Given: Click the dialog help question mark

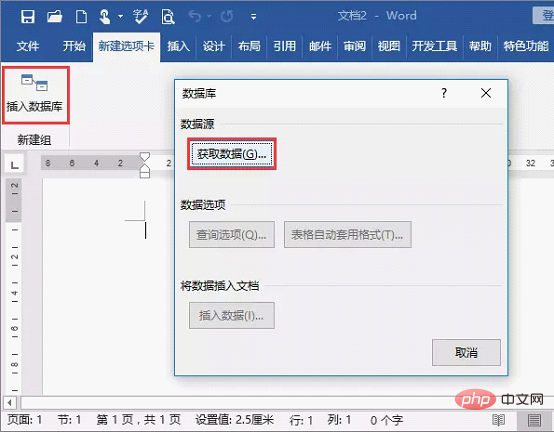Looking at the screenshot, I should pyautogui.click(x=444, y=93).
